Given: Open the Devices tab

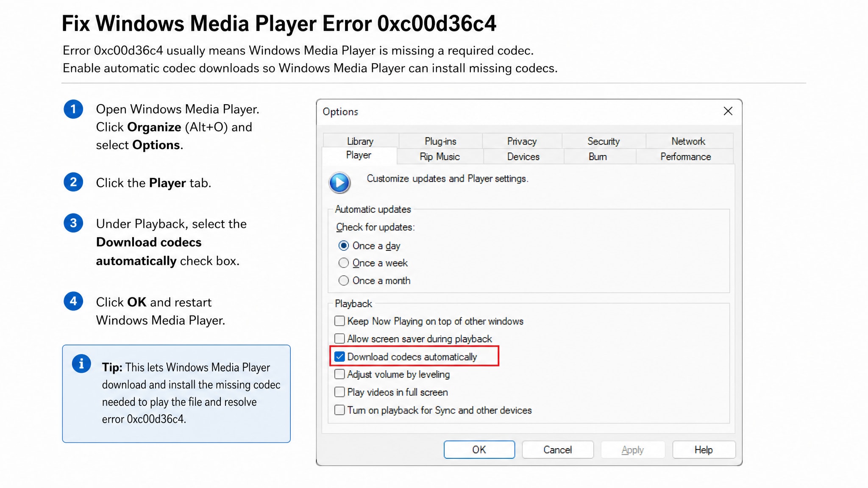Looking at the screenshot, I should point(523,157).
